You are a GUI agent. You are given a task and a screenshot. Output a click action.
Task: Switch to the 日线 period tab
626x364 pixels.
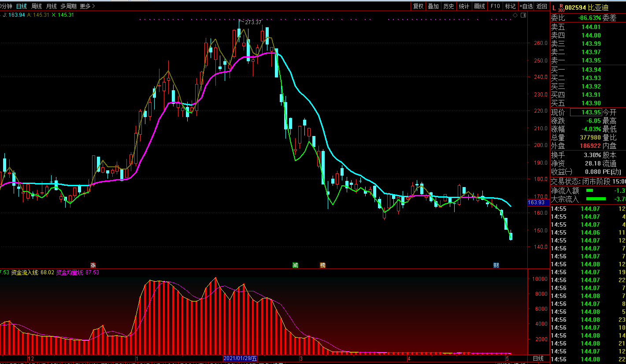21,6
